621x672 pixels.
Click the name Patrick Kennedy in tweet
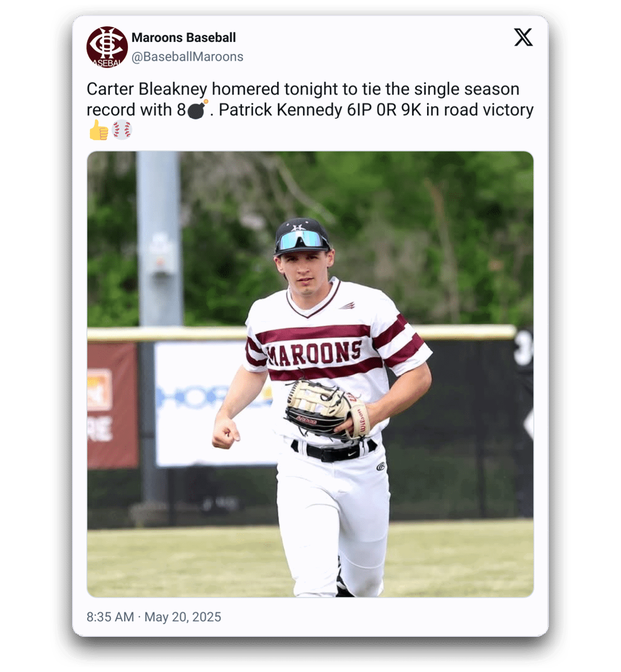(x=280, y=110)
